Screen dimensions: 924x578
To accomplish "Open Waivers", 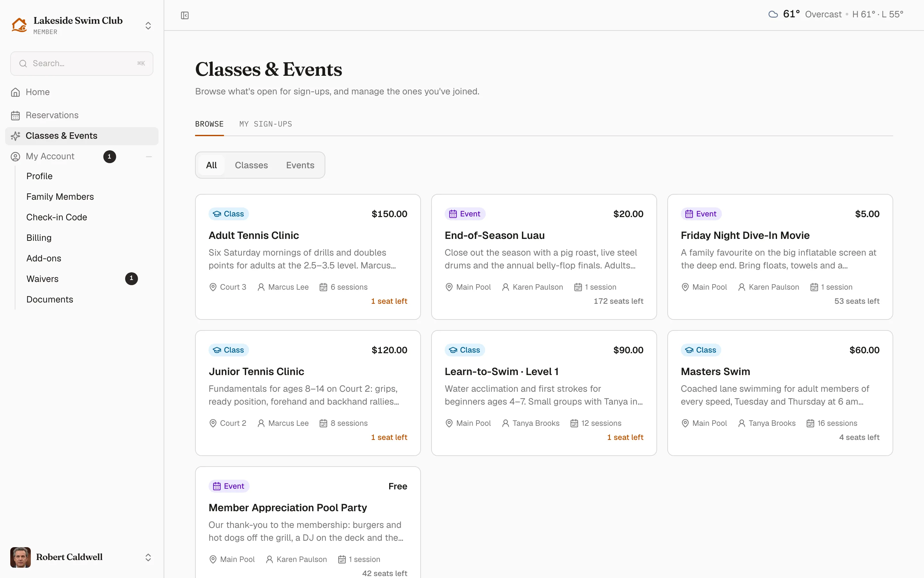I will coord(42,279).
